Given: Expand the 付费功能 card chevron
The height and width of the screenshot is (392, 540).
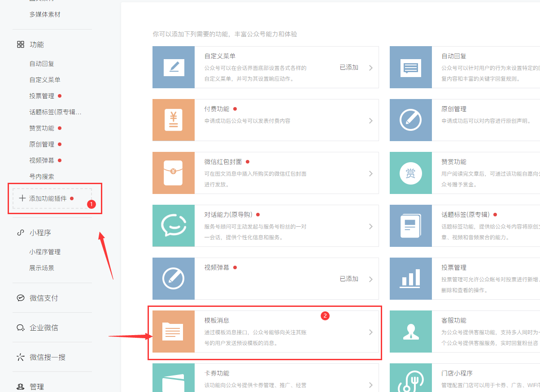Looking at the screenshot, I should point(371,121).
